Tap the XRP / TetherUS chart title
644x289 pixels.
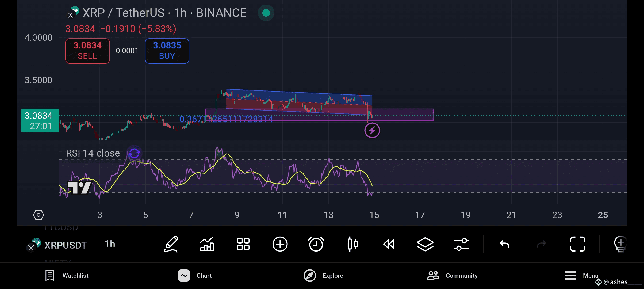pyautogui.click(x=164, y=13)
